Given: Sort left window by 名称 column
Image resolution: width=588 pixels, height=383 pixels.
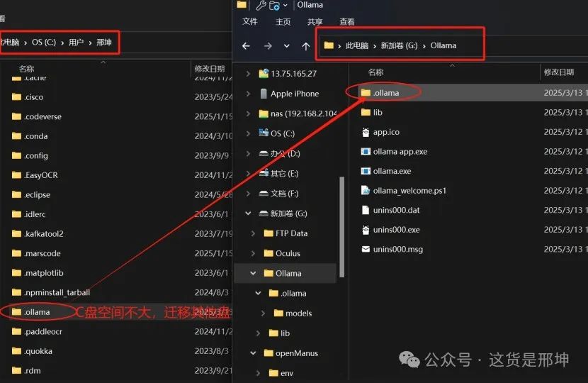Looking at the screenshot, I should [27, 69].
